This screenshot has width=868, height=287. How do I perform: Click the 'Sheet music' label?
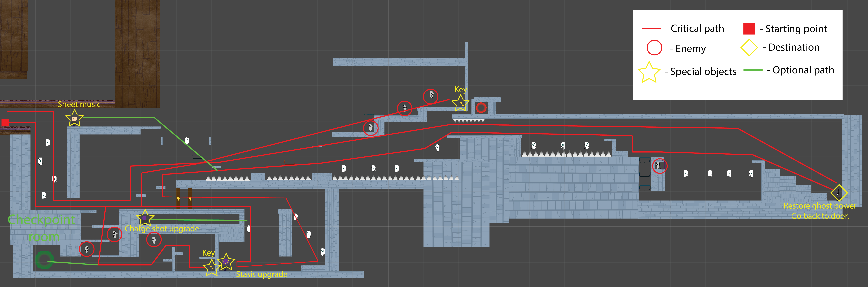tap(79, 104)
